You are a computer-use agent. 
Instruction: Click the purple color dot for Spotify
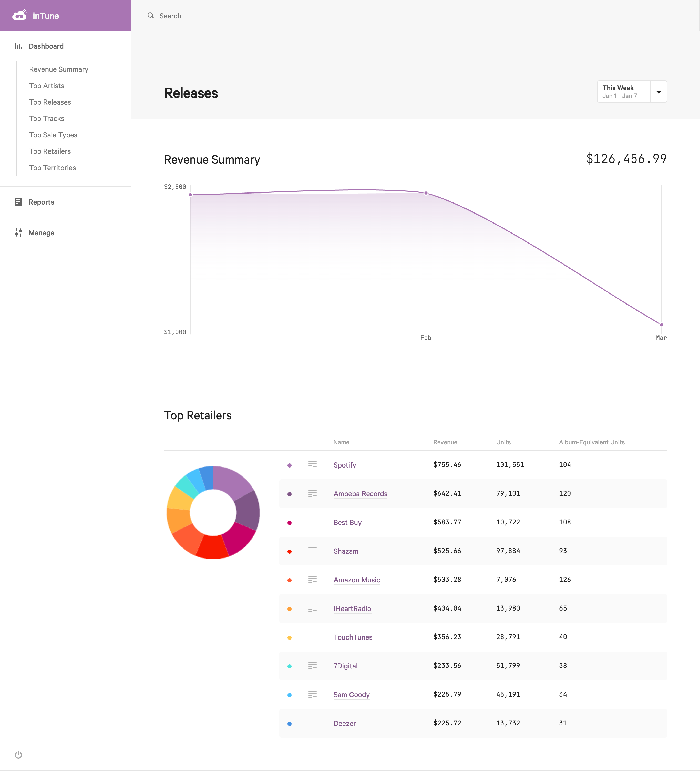coord(290,465)
